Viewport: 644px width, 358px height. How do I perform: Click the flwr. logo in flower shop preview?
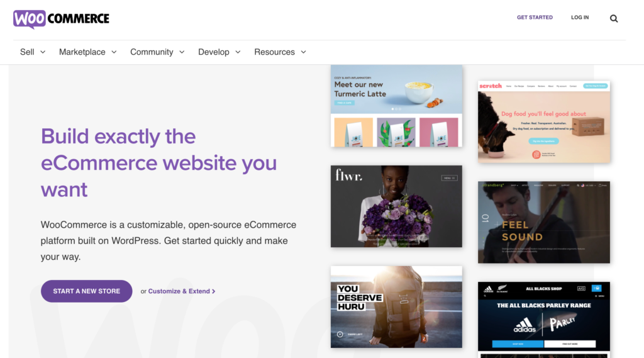(349, 176)
